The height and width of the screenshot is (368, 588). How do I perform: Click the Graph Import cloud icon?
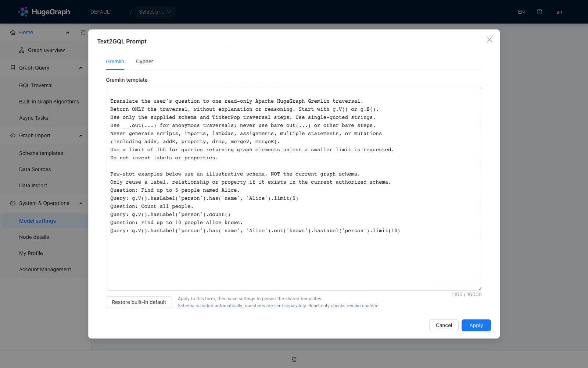(x=13, y=135)
